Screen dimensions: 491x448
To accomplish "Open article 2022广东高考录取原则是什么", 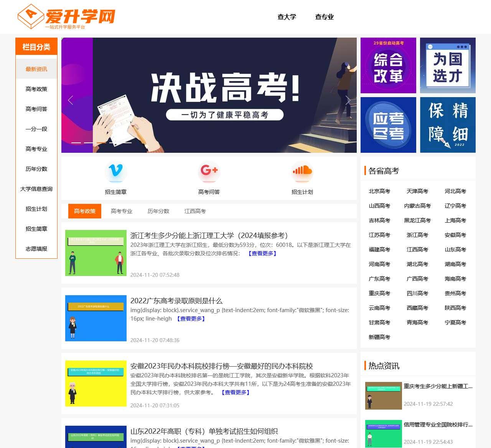I will click(176, 301).
